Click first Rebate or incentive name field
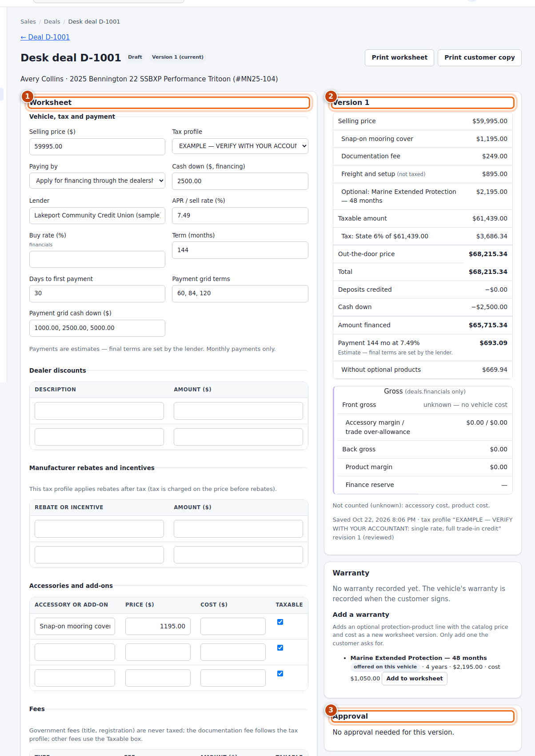 (x=99, y=529)
